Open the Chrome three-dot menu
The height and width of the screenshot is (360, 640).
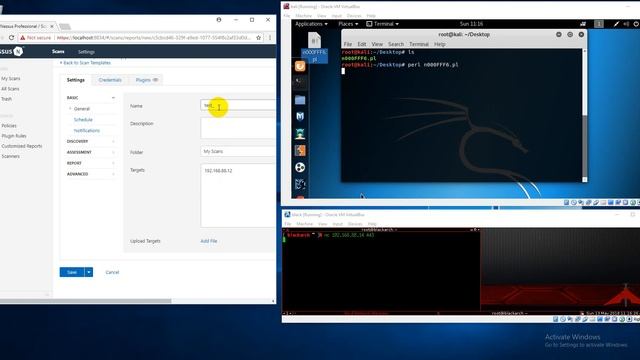(x=270, y=38)
